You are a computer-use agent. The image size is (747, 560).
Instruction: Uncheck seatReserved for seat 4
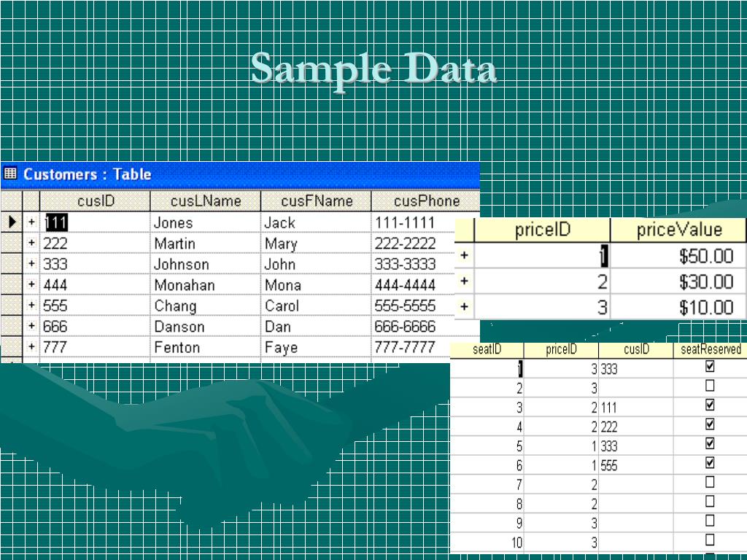point(710,424)
